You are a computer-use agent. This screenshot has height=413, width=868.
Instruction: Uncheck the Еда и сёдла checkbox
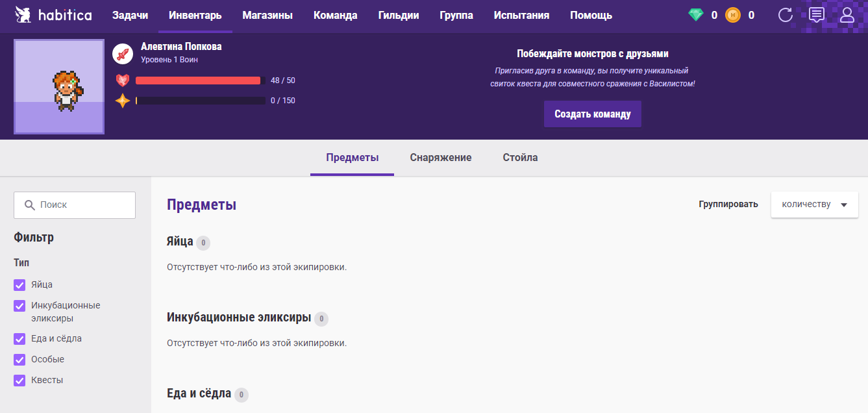(x=19, y=339)
